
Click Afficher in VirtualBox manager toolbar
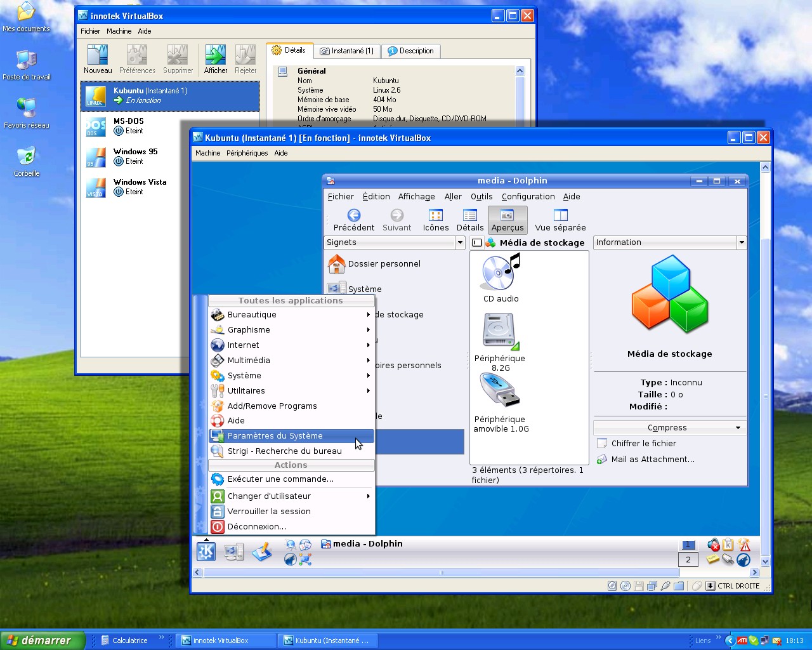click(216, 60)
